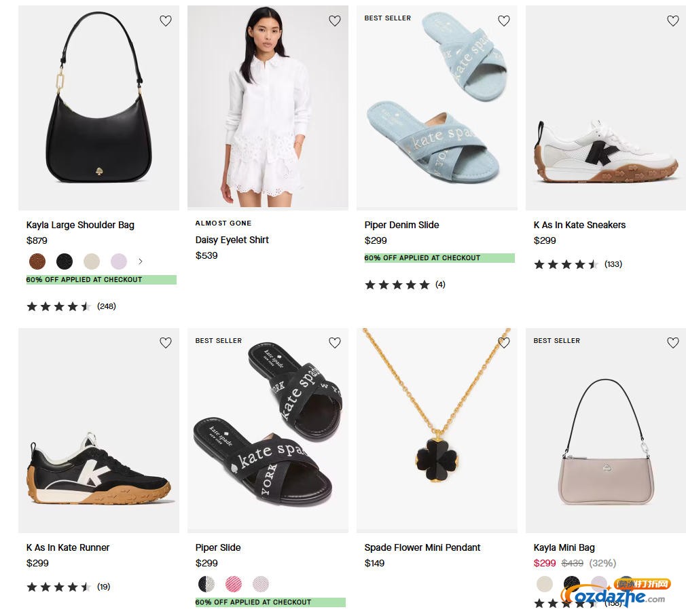Show more colors for Kayla Large Shoulder Bag
686x616 pixels.
(141, 261)
